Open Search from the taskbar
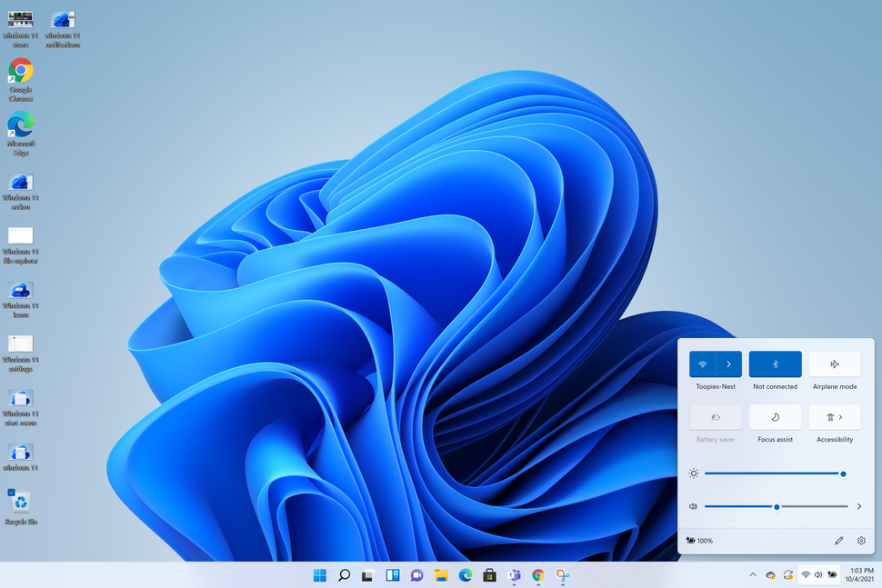Viewport: 882px width, 588px height. tap(344, 574)
